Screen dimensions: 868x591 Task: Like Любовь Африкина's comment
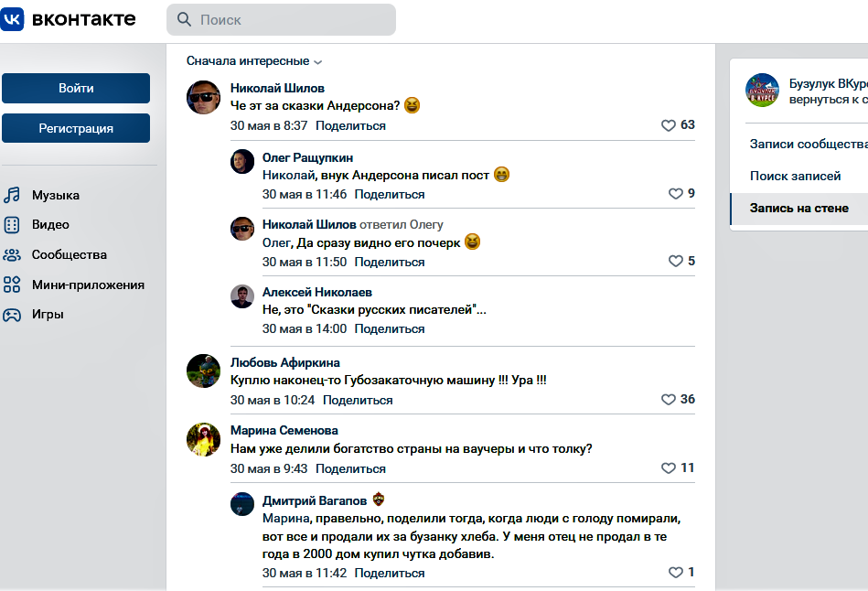tap(669, 400)
